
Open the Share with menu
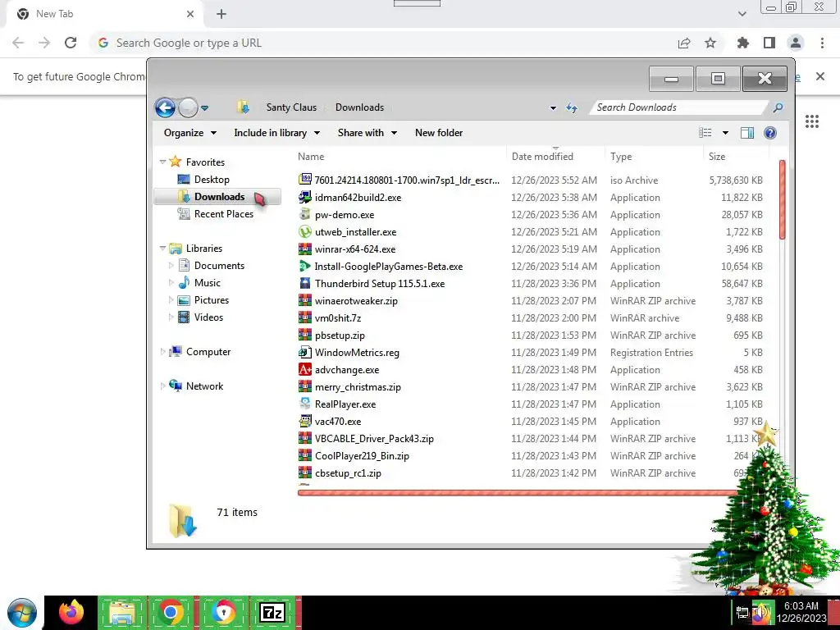pyautogui.click(x=367, y=133)
